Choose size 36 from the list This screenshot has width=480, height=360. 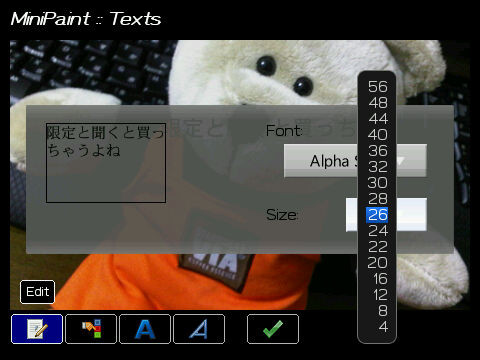coord(378,151)
